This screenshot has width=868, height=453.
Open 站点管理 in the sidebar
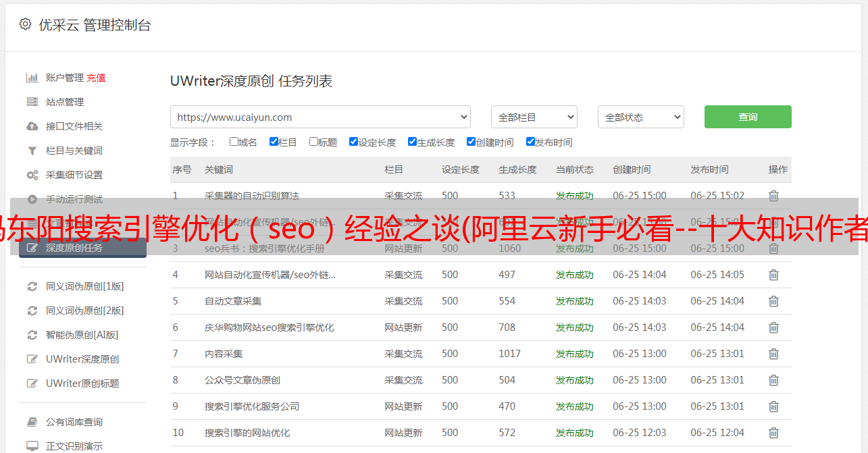point(65,102)
